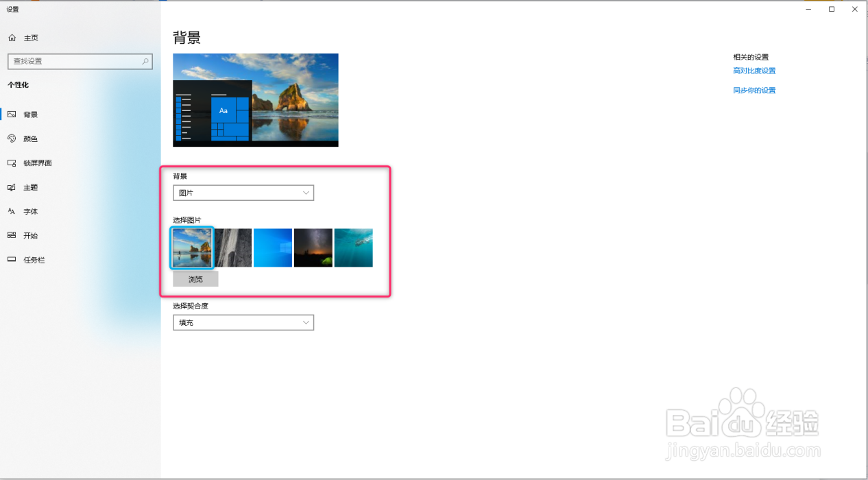Click the 字体 font icon in sidebar
This screenshot has width=868, height=480.
12,211
